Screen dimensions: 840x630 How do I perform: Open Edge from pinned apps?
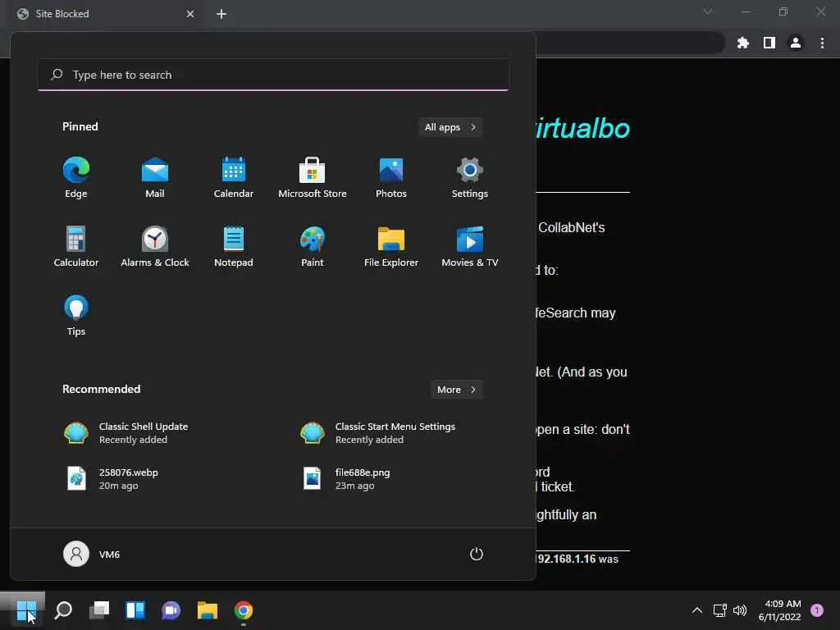(76, 178)
